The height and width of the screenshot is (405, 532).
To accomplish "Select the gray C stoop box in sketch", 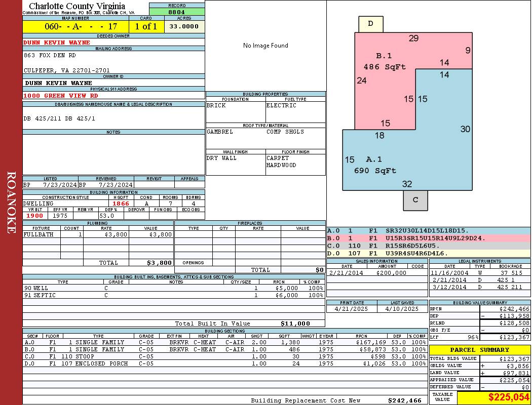I will click(x=415, y=200).
